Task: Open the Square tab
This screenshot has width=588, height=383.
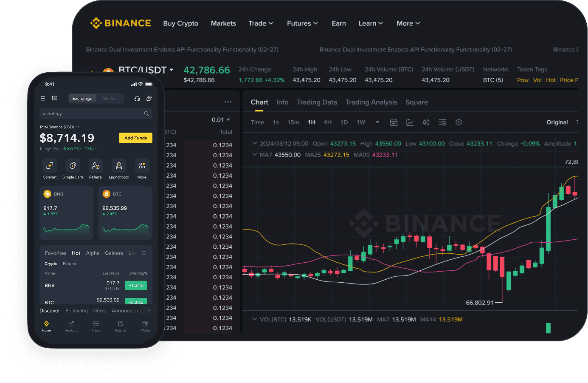Action: click(x=416, y=102)
